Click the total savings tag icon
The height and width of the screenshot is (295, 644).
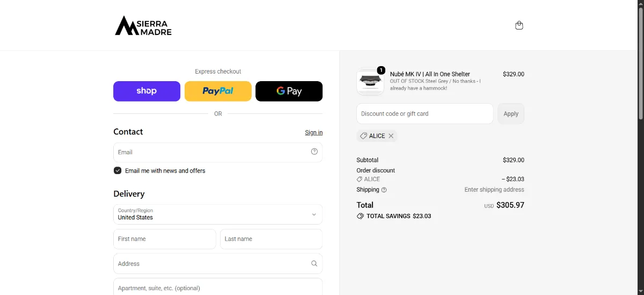[360, 216]
